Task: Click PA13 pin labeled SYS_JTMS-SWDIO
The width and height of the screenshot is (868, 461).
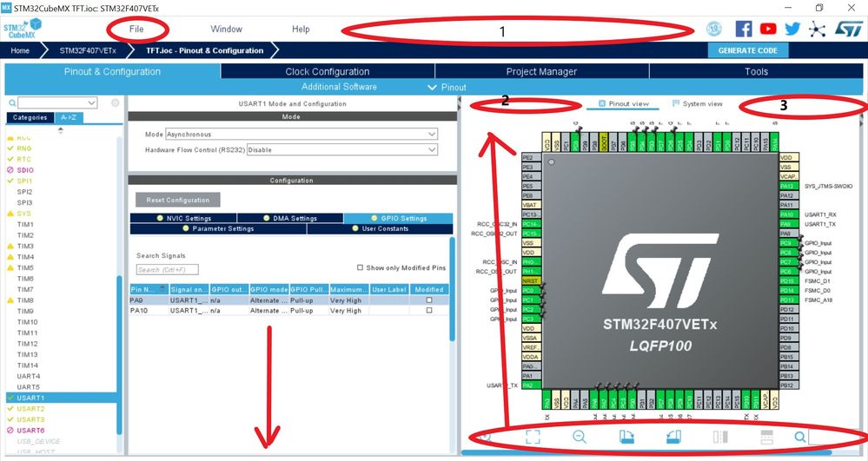Action: (x=787, y=186)
